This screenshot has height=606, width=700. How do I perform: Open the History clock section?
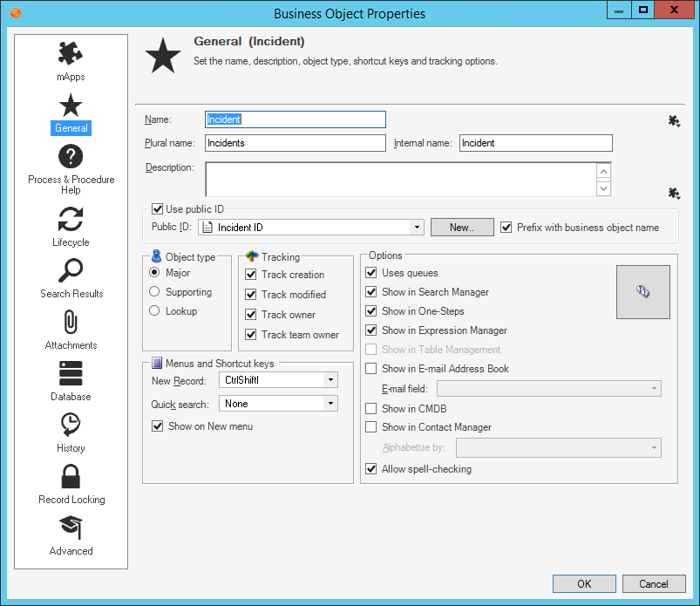(71, 426)
